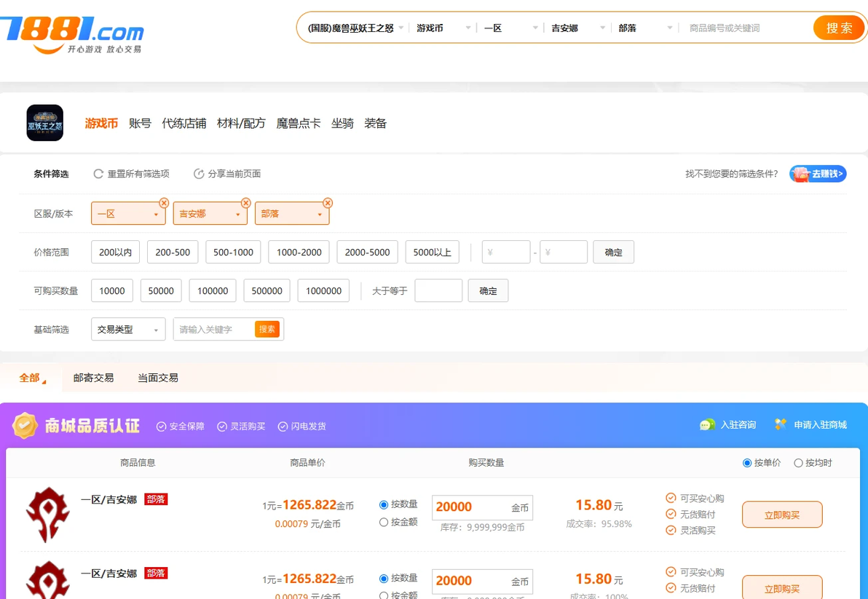Switch to the 游戏币 category tab

[101, 123]
